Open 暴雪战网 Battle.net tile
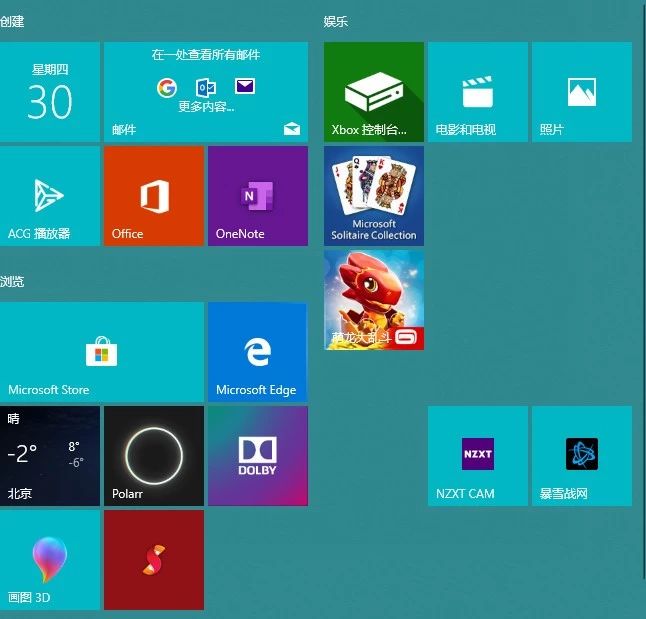 pos(582,456)
